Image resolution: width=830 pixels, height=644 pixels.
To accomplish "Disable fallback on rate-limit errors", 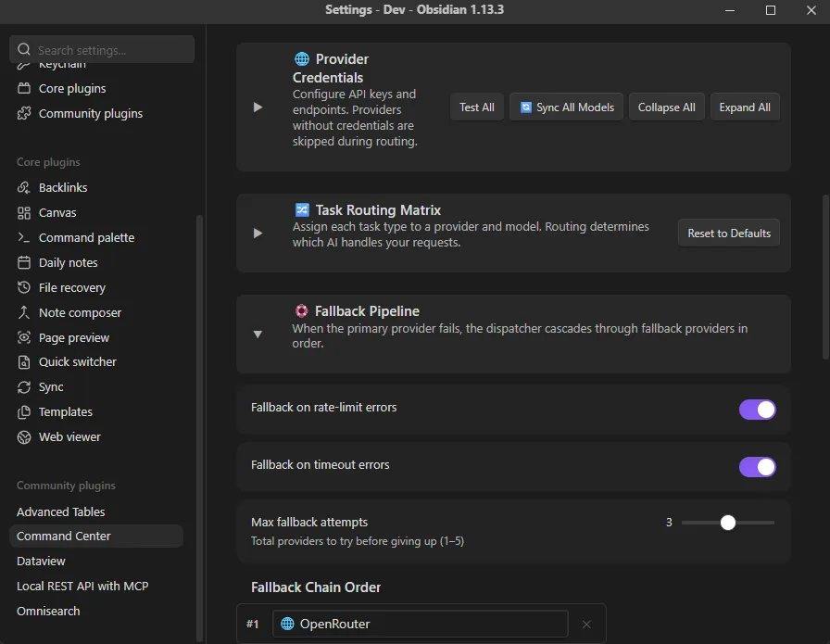I will coord(758,410).
